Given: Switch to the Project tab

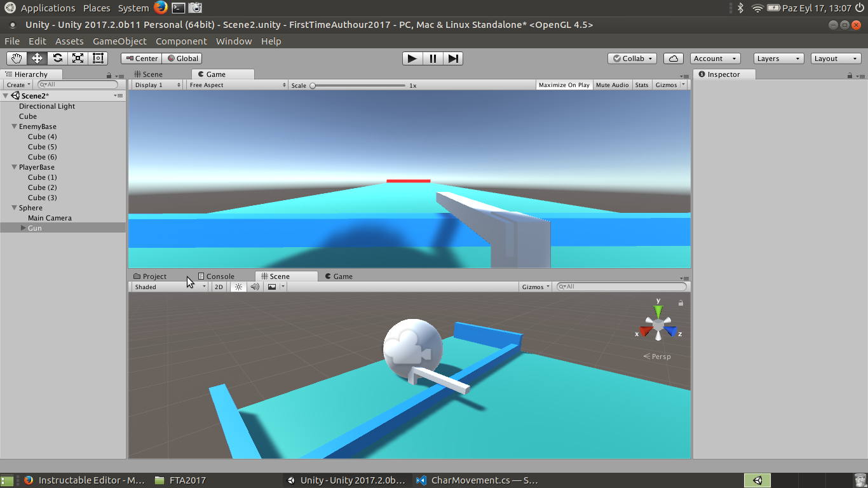Looking at the screenshot, I should [x=150, y=276].
